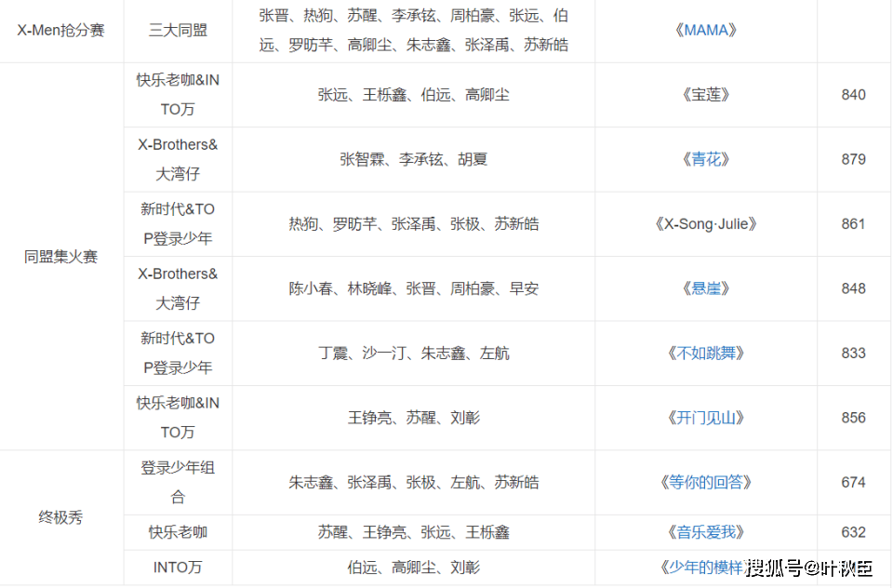Click the score 833
The width and height of the screenshot is (893, 588).
(x=853, y=354)
